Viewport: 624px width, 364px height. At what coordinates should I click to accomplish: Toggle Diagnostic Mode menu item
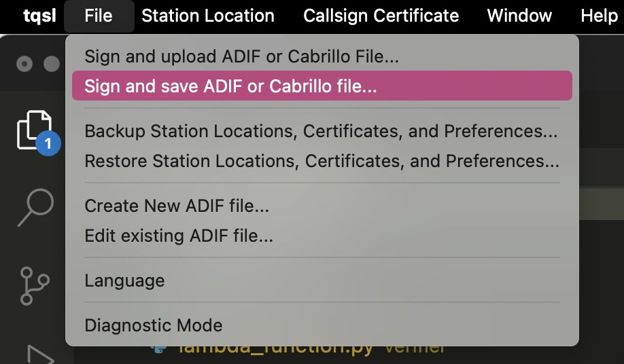pyautogui.click(x=322, y=325)
